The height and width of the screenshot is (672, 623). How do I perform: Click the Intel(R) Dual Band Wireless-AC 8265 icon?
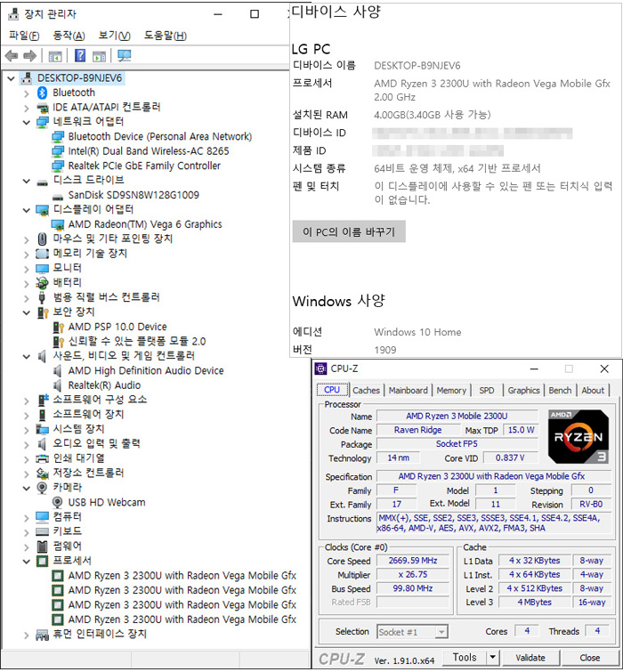click(58, 151)
